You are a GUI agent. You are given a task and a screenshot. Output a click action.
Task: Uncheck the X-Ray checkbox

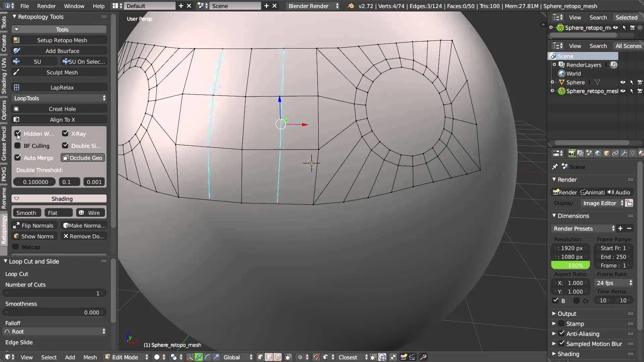point(65,133)
